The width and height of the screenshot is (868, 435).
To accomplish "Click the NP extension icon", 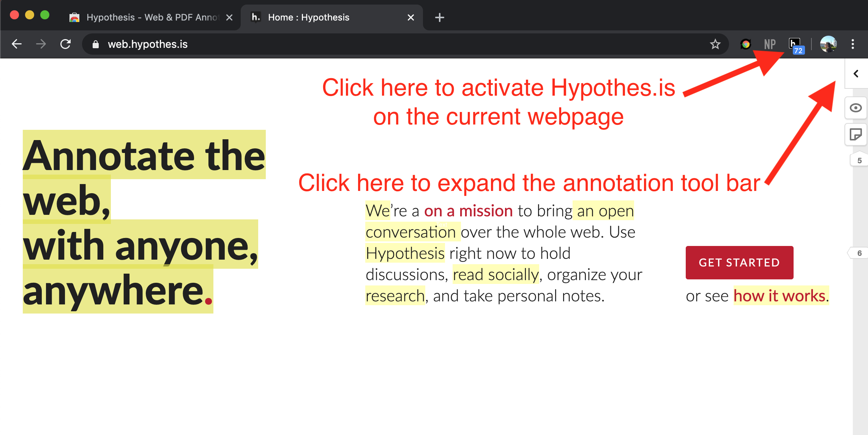I will pyautogui.click(x=770, y=44).
